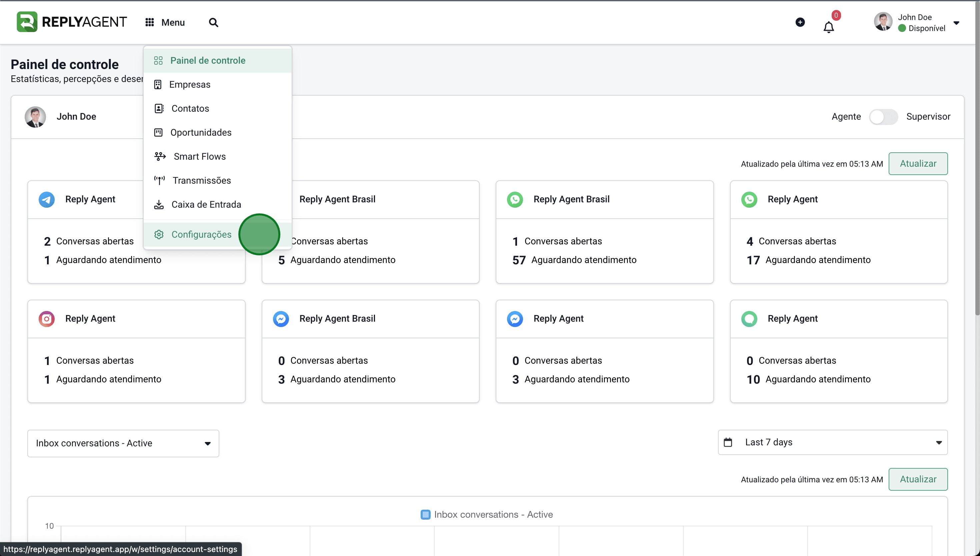
Task: Click Messenger icon on Reply Agent card
Action: click(x=515, y=319)
